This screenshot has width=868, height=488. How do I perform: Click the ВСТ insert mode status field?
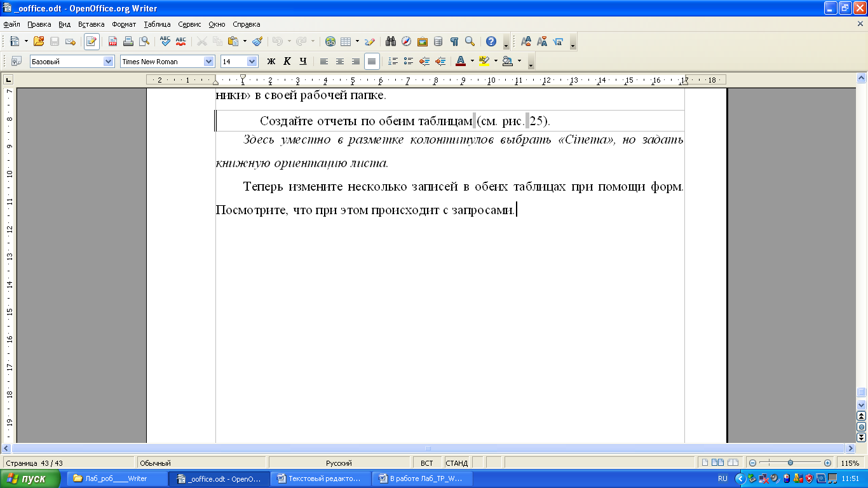click(x=428, y=463)
